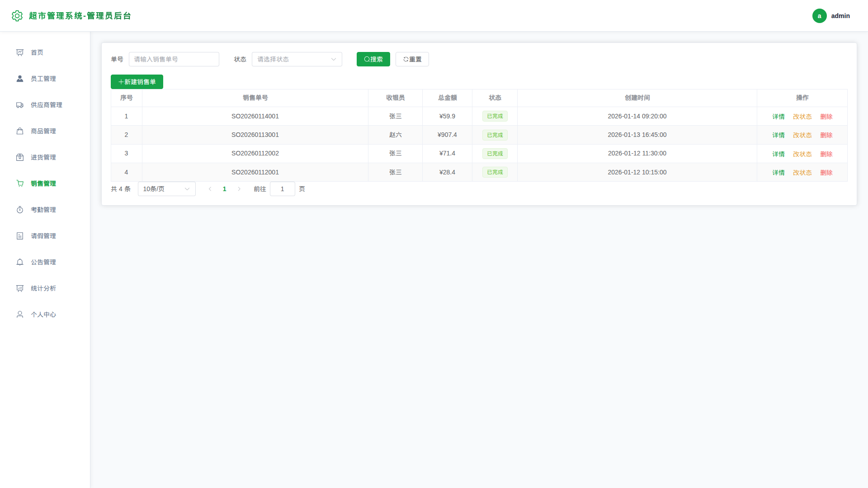Open 详情 for order SO20260112001

(x=778, y=173)
